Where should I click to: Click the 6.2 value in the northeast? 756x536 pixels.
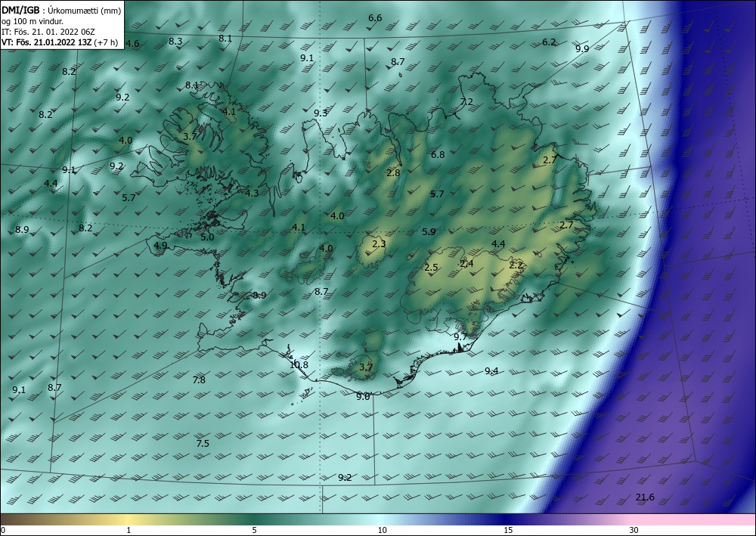(549, 42)
